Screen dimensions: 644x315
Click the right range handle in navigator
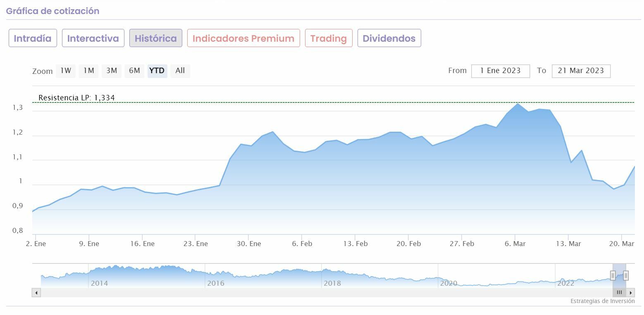[x=626, y=275]
